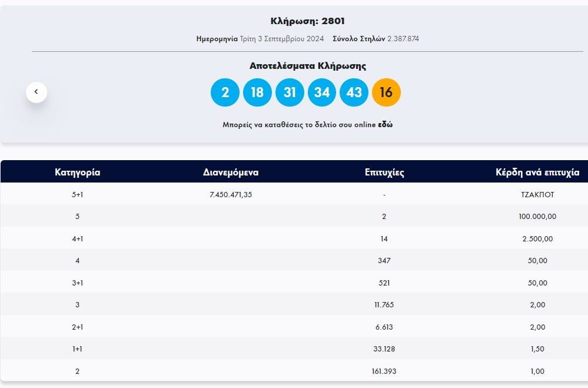Click the Κέρδη ανά επιτυχία header
The width and height of the screenshot is (588, 388).
(537, 173)
